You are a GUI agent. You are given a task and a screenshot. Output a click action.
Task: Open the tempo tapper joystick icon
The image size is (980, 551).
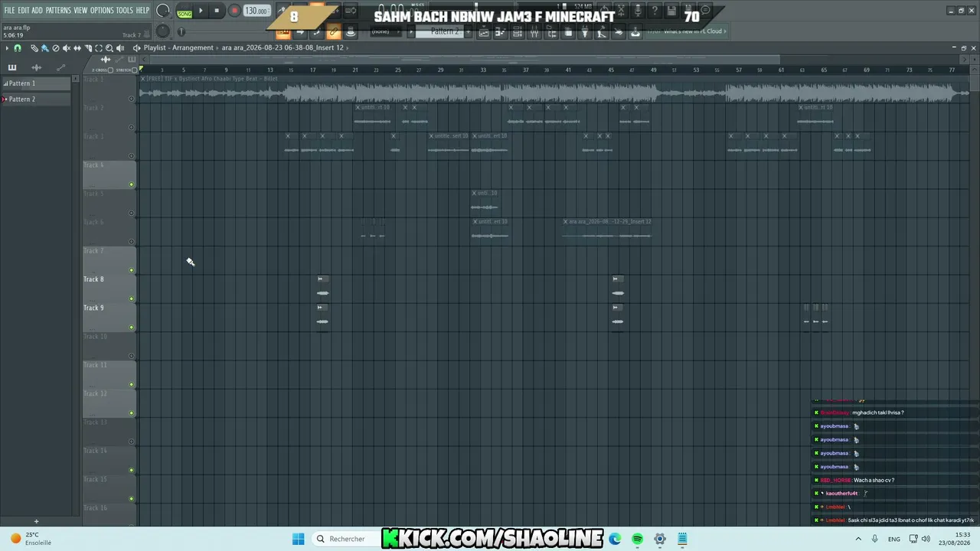click(x=635, y=31)
